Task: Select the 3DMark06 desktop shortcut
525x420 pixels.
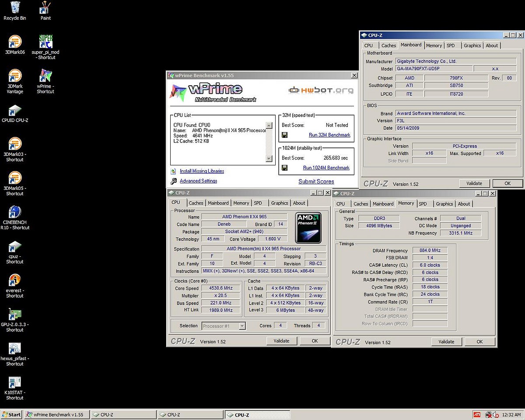Action: click(15, 42)
